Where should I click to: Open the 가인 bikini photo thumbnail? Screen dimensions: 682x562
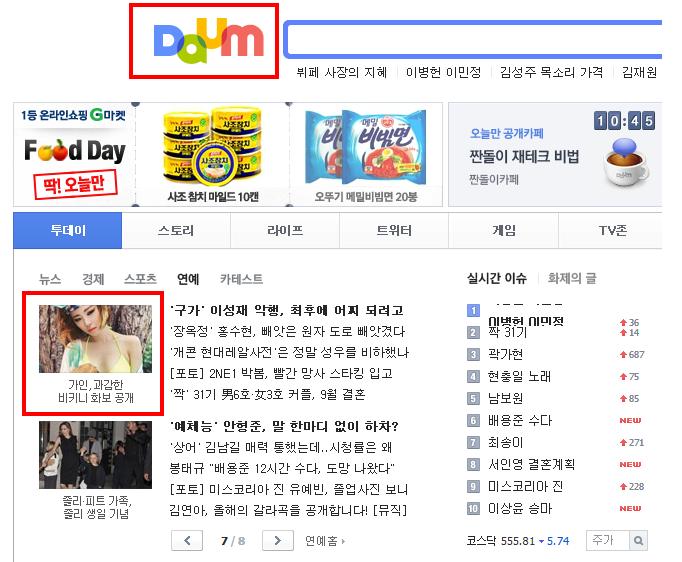tap(95, 339)
